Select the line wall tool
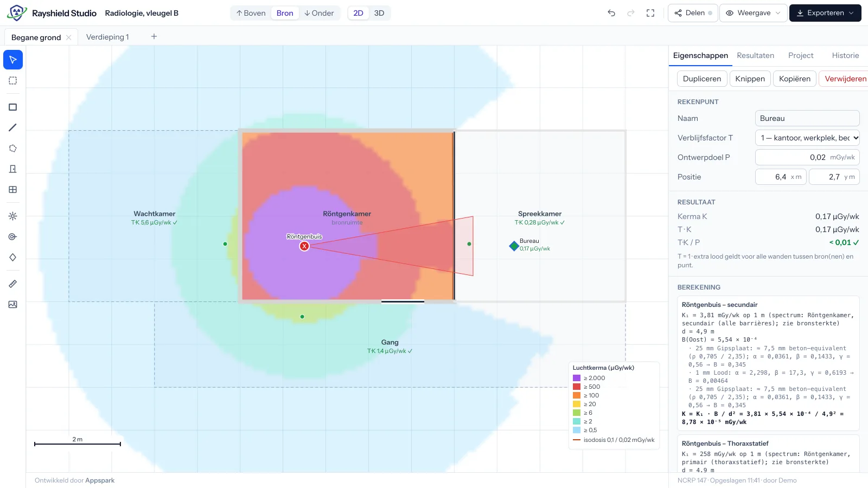This screenshot has width=868, height=488. coord(13,128)
